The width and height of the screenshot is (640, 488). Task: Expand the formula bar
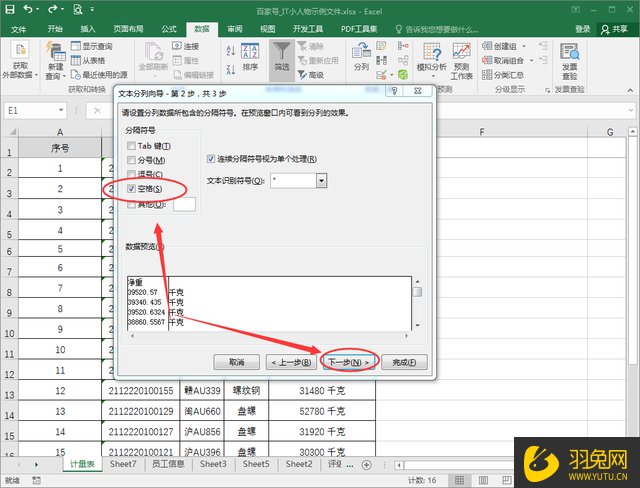tap(631, 110)
